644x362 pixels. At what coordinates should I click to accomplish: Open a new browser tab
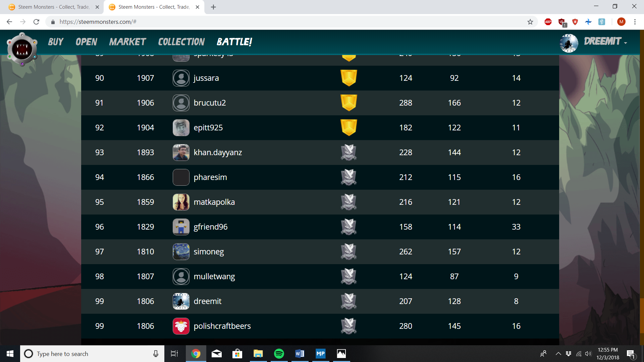coord(213,7)
